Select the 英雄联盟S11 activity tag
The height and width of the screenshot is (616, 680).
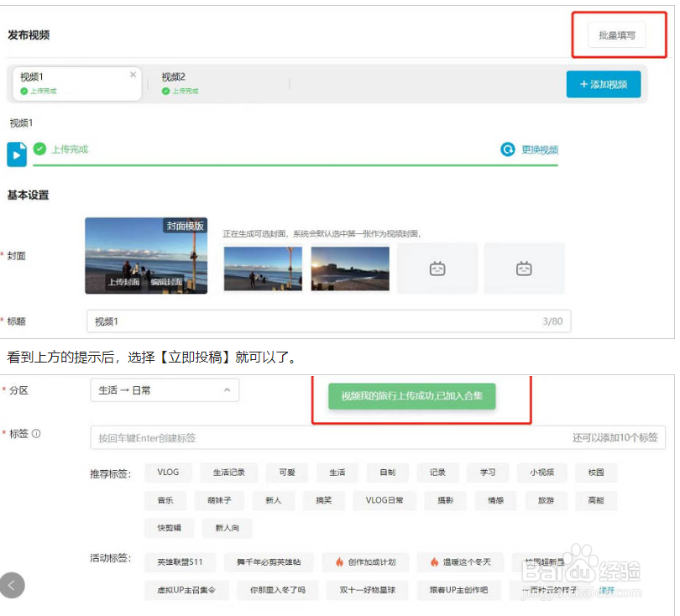pos(180,561)
